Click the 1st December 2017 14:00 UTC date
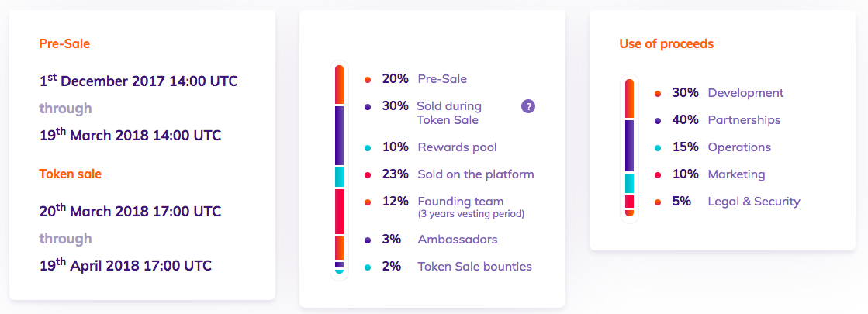The width and height of the screenshot is (868, 314). click(x=138, y=81)
